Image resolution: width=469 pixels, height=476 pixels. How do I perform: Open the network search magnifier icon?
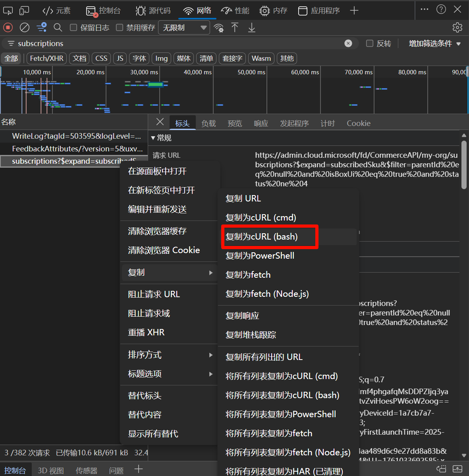point(58,27)
